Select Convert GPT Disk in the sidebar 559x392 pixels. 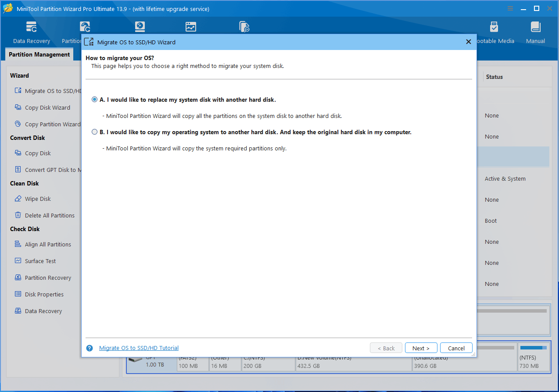(48, 170)
